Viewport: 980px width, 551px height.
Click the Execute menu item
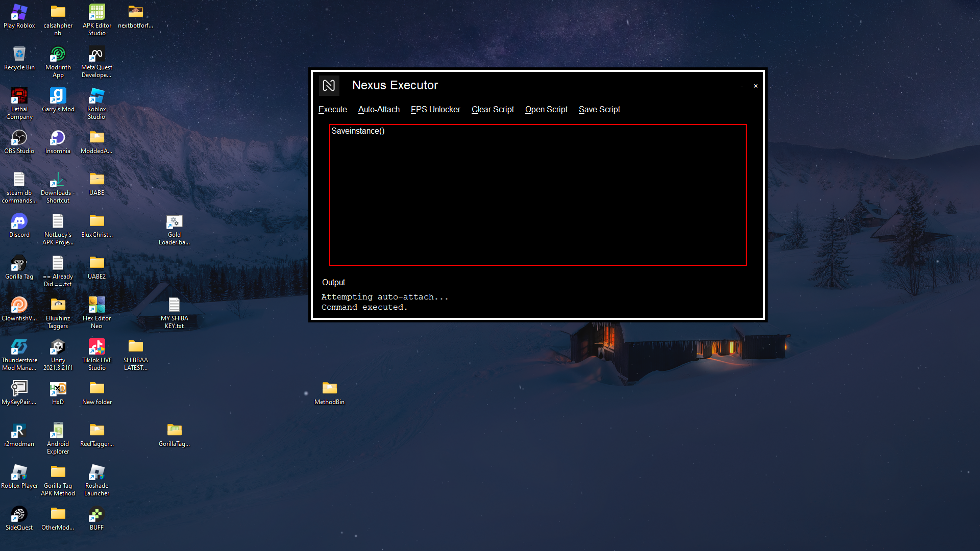point(332,109)
